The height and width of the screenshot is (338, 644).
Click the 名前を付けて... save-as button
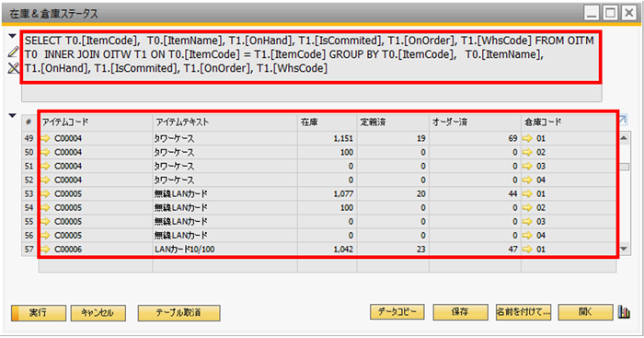tap(523, 312)
